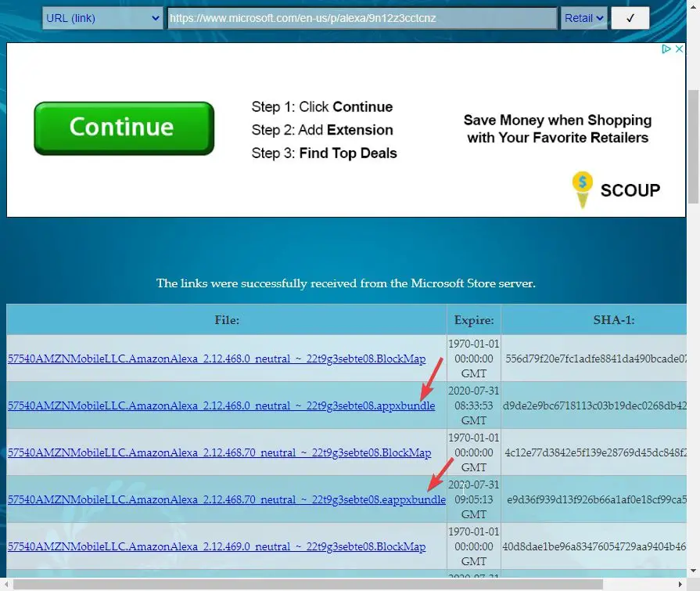This screenshot has height=591, width=700.
Task: Open the Retail ring dropdown
Action: click(583, 18)
